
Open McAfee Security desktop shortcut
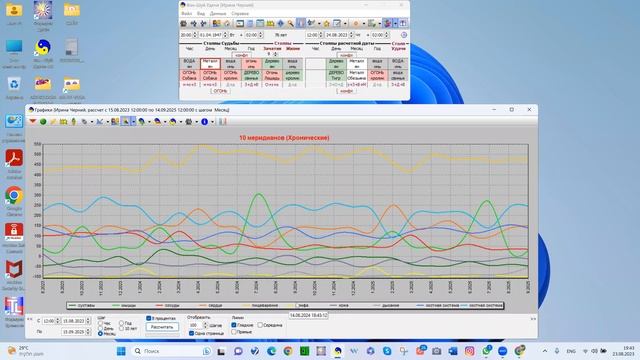pos(14,276)
